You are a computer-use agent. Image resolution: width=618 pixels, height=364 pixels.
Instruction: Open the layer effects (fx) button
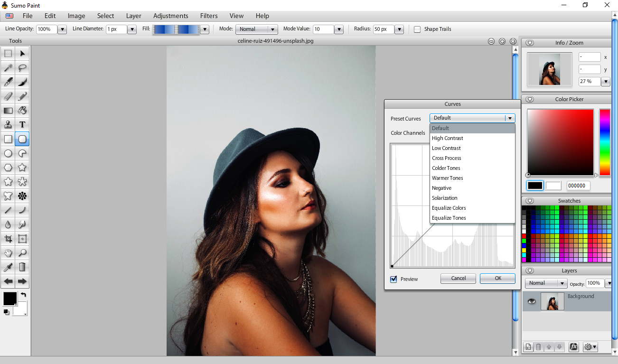[574, 347]
